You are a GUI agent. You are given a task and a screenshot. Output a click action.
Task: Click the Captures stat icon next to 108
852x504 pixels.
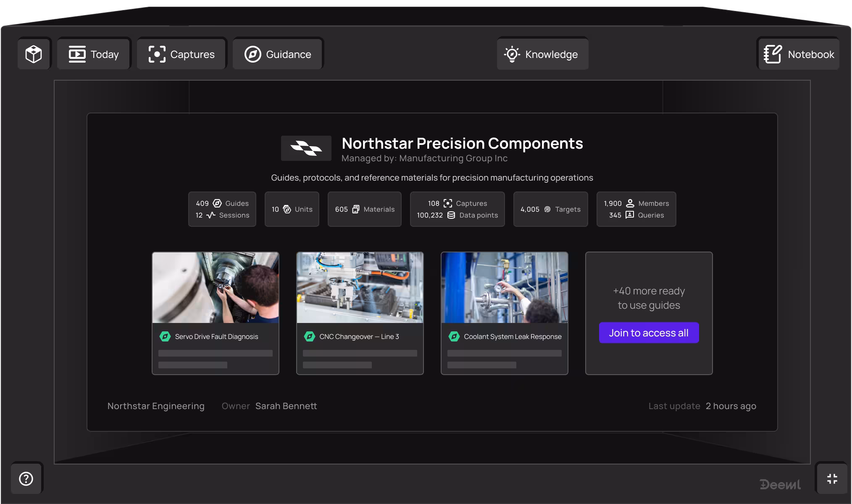[x=448, y=203]
